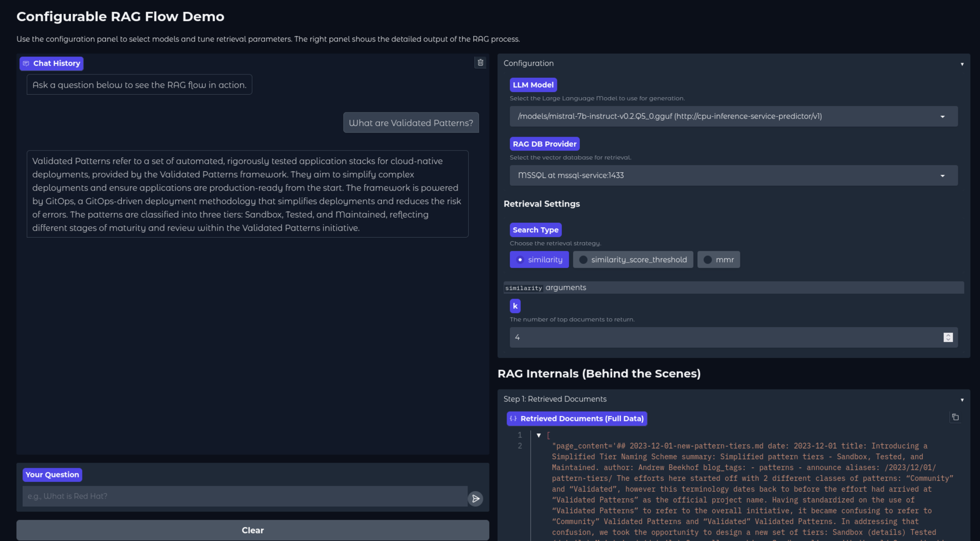Collapse Step 1: Retrieved Documents section
This screenshot has height=541, width=980.
click(x=962, y=400)
